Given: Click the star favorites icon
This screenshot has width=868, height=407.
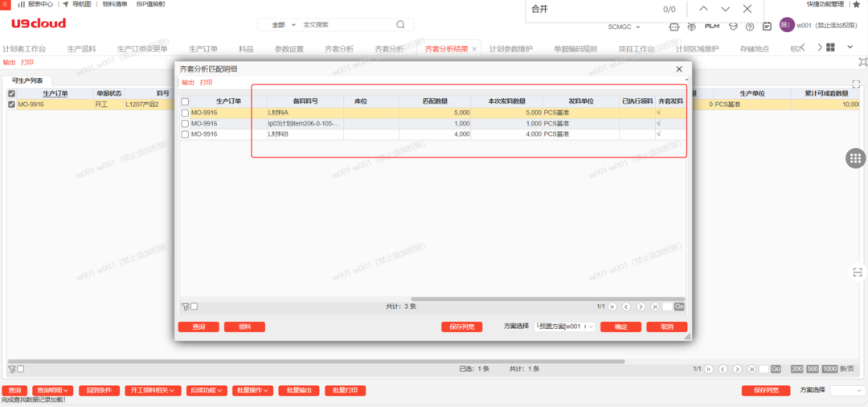Looking at the screenshot, I should (x=856, y=4).
